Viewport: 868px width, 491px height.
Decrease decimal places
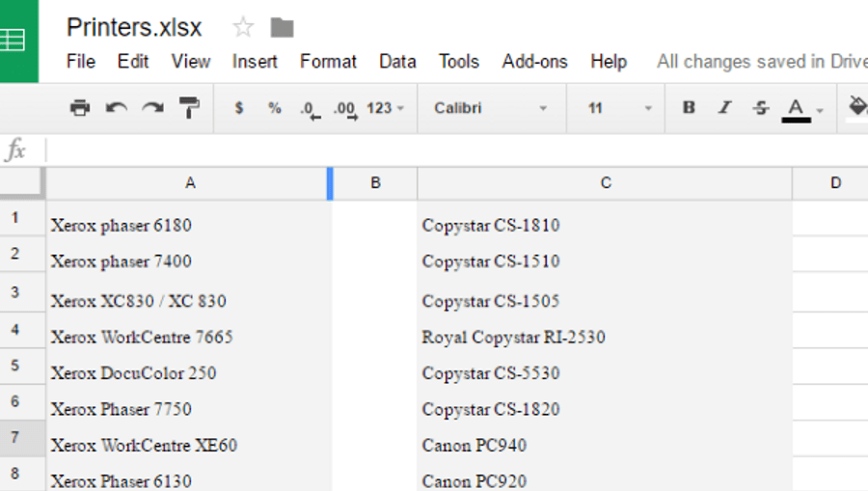pyautogui.click(x=310, y=110)
